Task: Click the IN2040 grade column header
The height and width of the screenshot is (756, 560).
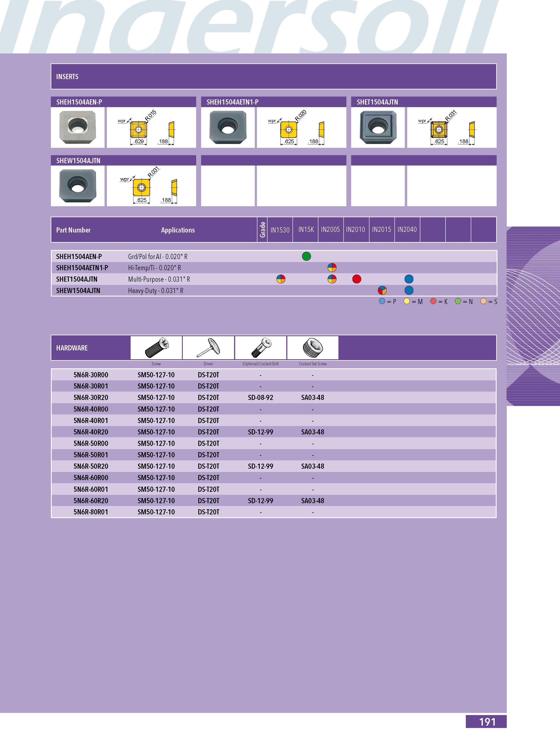Action: click(407, 230)
